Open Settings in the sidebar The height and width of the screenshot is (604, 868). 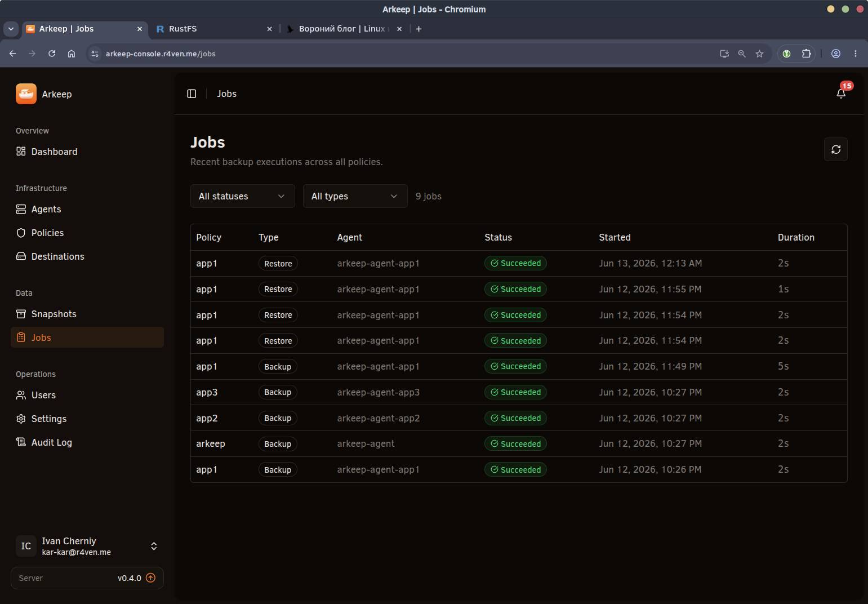click(87, 419)
